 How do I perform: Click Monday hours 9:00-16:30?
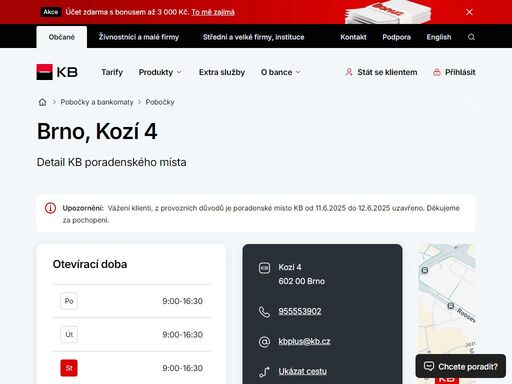tap(182, 301)
